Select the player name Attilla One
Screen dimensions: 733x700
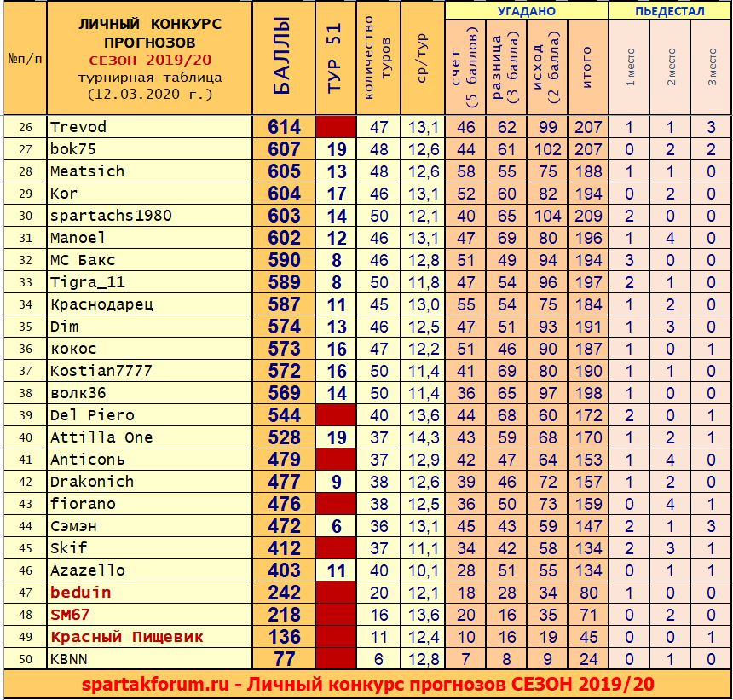pyautogui.click(x=101, y=437)
